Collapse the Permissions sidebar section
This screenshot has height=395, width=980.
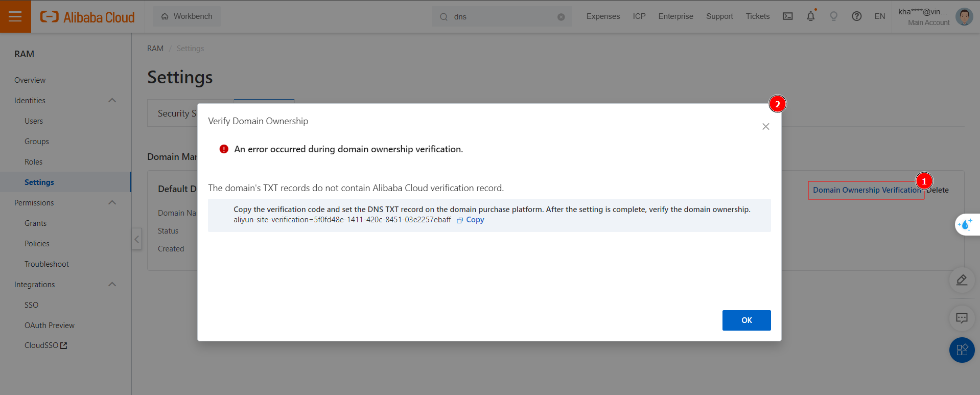pos(112,203)
